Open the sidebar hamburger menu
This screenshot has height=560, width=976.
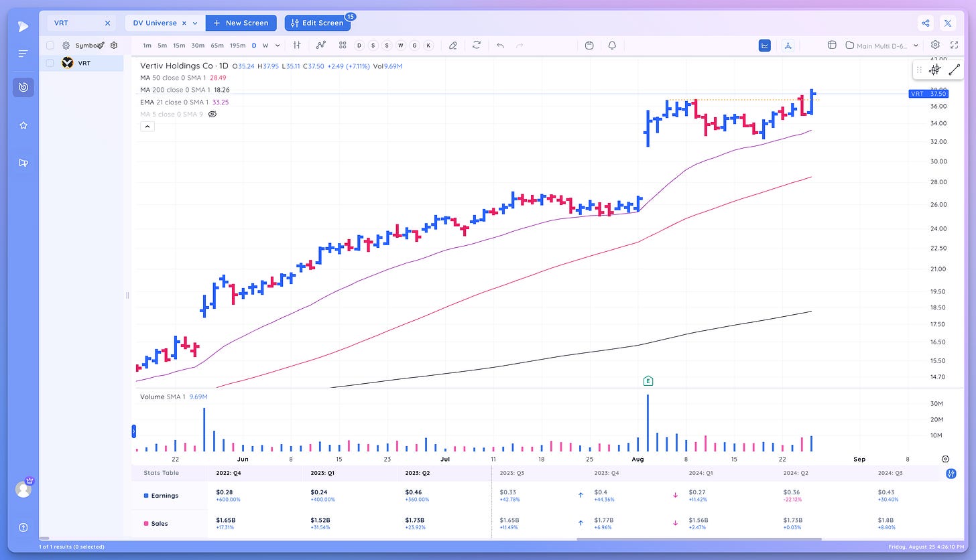coord(23,54)
